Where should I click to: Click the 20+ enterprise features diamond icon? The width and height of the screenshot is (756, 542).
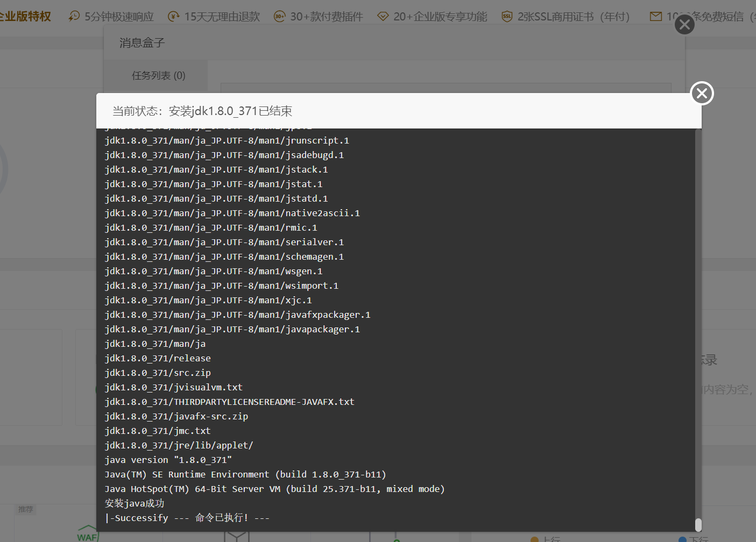tap(383, 17)
